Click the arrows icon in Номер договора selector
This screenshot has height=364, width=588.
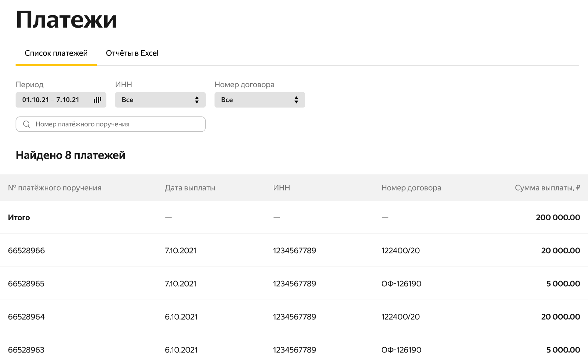pos(296,100)
